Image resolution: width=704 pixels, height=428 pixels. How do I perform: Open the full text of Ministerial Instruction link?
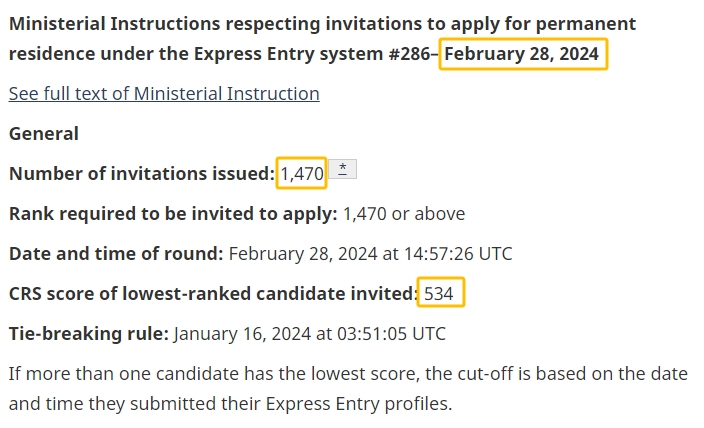[x=164, y=94]
